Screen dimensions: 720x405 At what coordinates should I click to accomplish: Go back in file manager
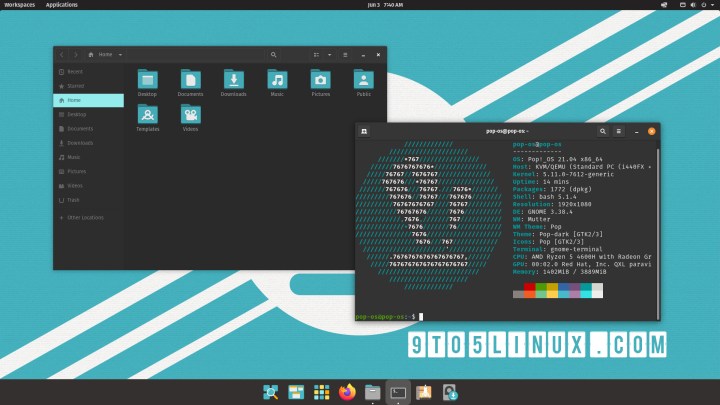(x=62, y=55)
